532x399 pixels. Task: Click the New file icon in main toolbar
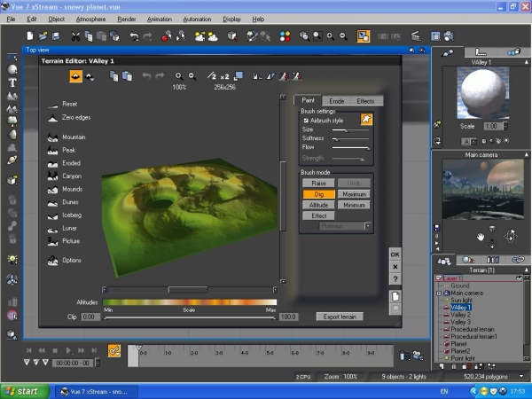(x=30, y=35)
